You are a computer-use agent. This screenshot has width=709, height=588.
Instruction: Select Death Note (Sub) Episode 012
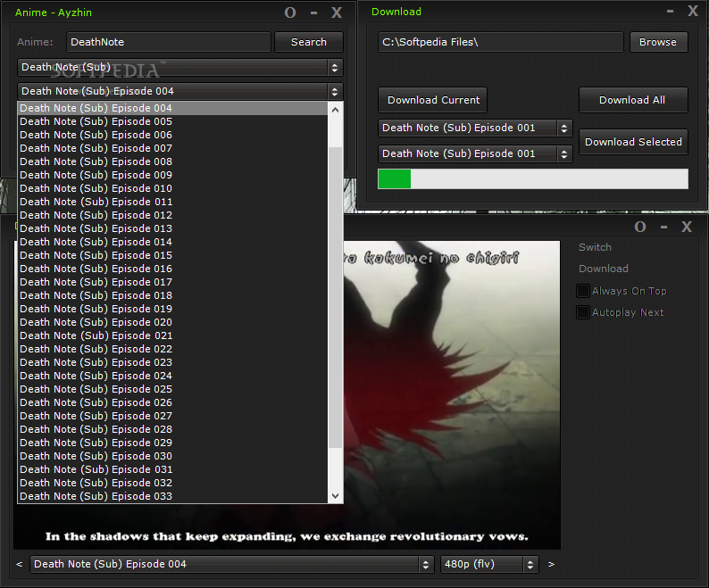point(172,215)
